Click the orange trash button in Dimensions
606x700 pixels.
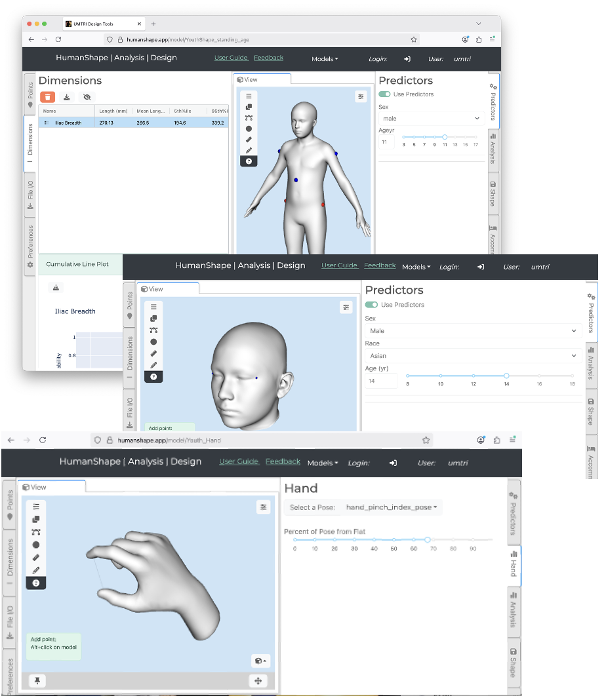(x=47, y=97)
